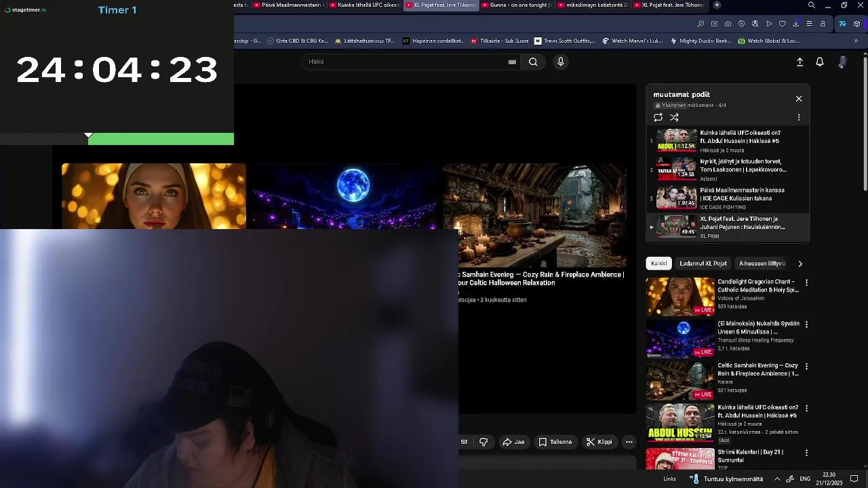Open browser translate globe icon
Screen dimensions: 868x488
(755, 24)
